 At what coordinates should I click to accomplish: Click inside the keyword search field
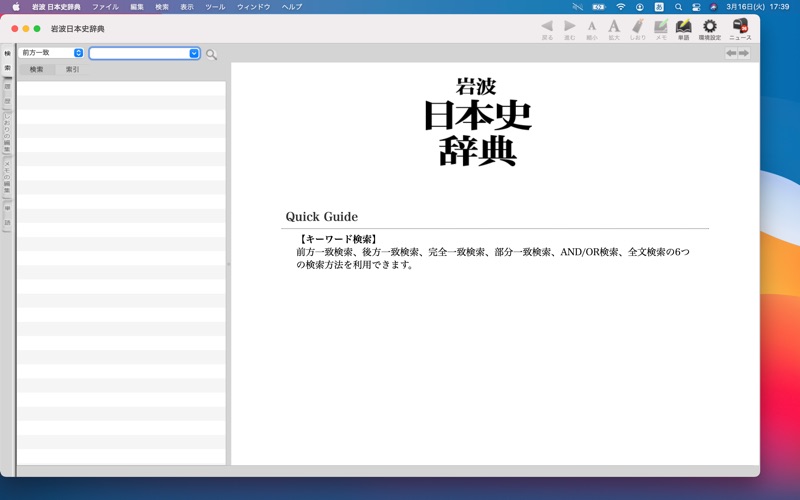coord(138,53)
